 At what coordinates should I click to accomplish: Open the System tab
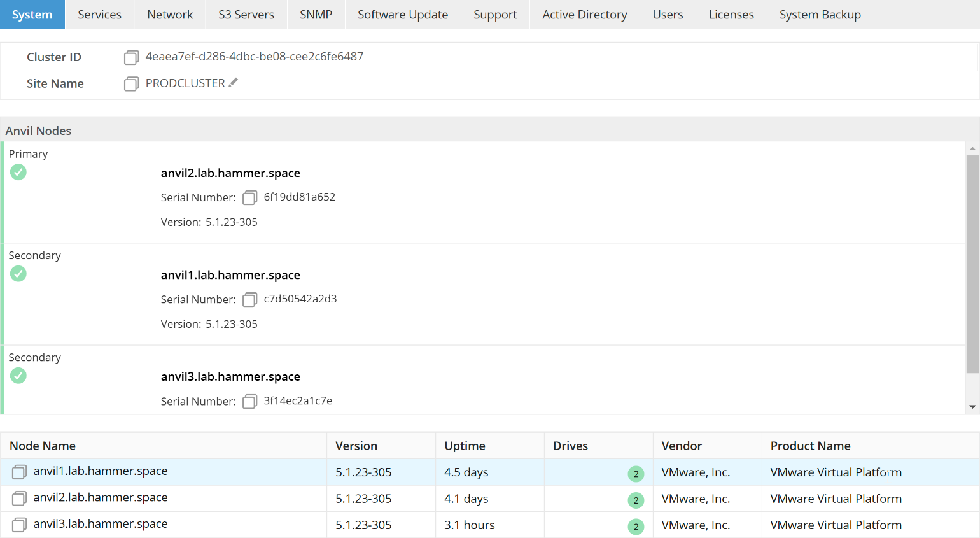32,14
